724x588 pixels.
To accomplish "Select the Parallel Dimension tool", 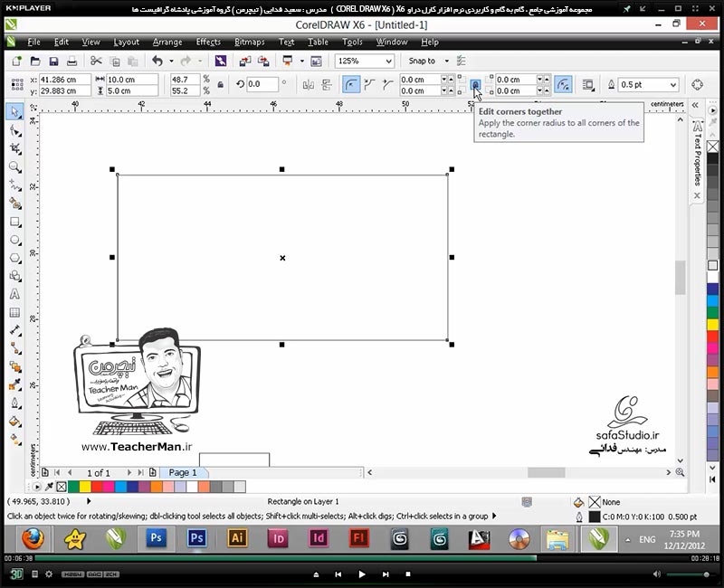I will pos(15,330).
